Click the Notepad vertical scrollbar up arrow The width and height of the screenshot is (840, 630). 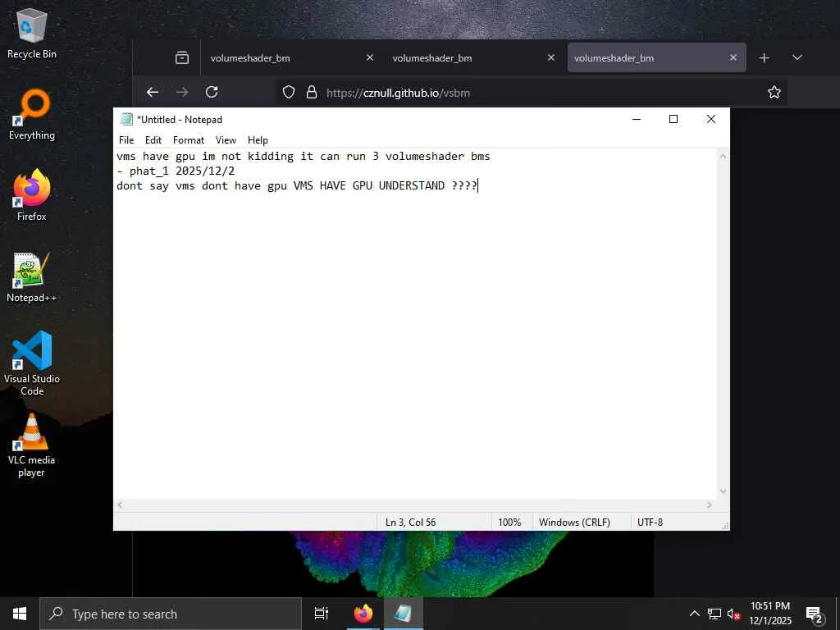(x=723, y=156)
